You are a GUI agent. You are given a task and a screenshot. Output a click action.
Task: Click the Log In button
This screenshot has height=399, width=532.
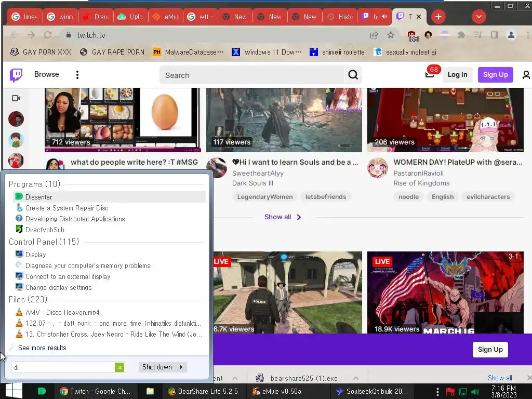pyautogui.click(x=457, y=75)
